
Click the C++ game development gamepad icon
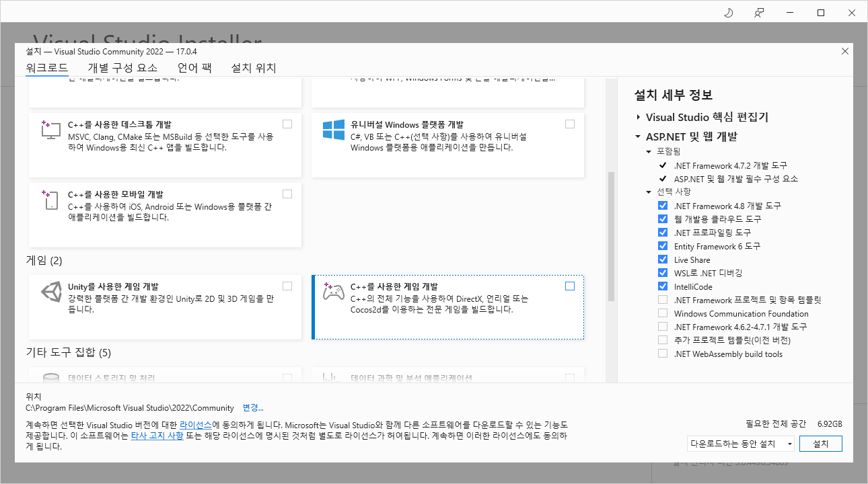[334, 292]
